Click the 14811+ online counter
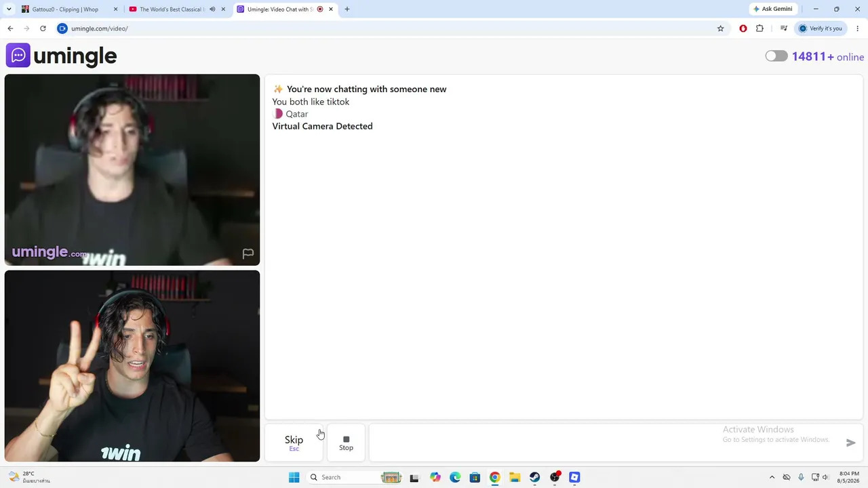The image size is (868, 488). [x=828, y=57]
